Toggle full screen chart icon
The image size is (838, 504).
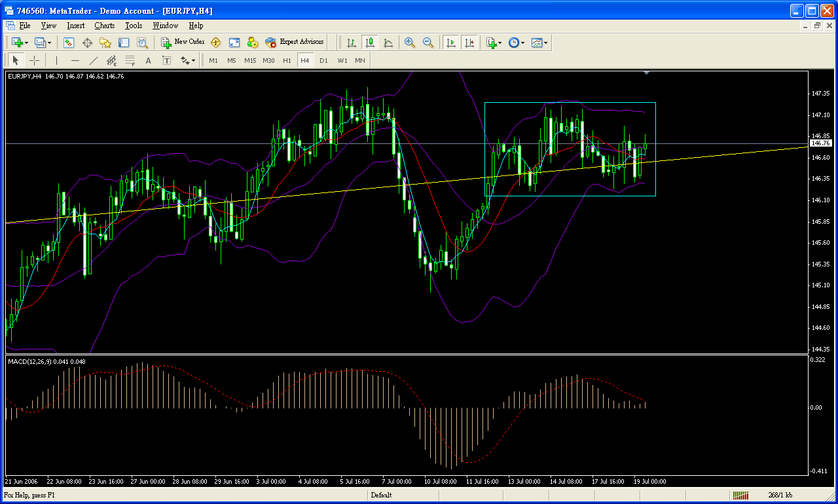234,43
